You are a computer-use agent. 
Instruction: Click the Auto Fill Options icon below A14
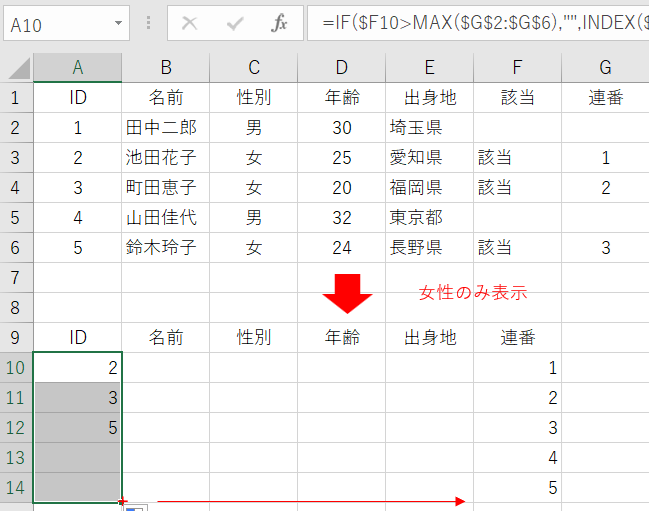(x=134, y=508)
